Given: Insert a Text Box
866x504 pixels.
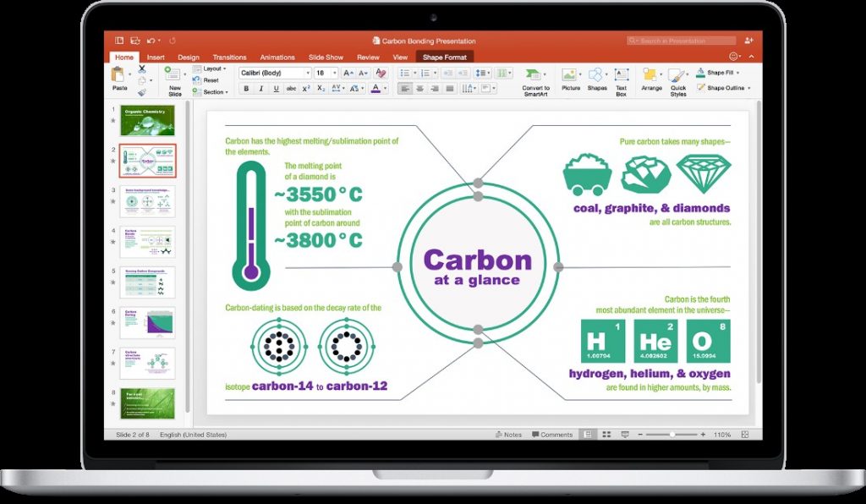Looking at the screenshot, I should click(621, 74).
